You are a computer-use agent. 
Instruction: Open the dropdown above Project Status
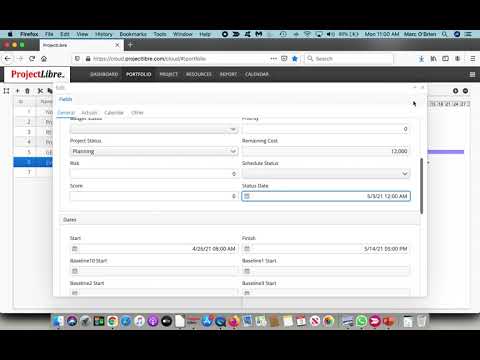pyautogui.click(x=154, y=129)
